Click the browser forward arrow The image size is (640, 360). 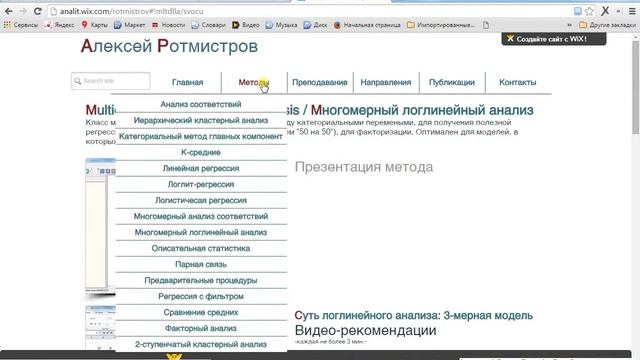point(23,11)
